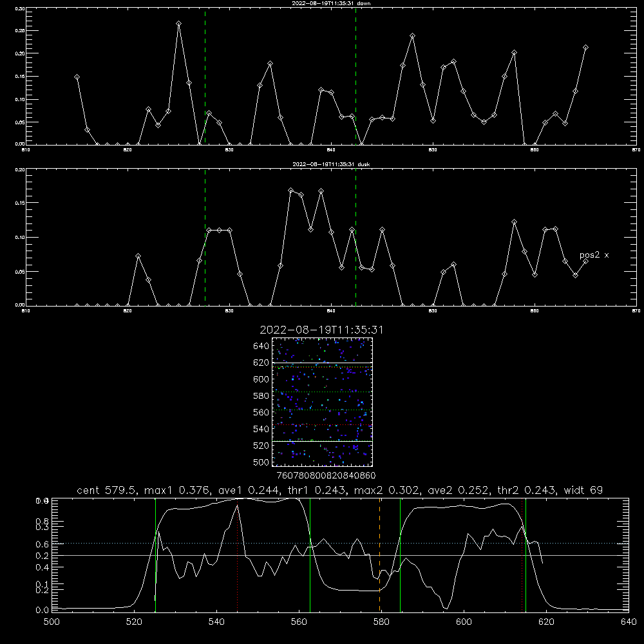This screenshot has width=644, height=644.
Task: Click the flat three-diamond plateau in dusk plot
Action: (220, 231)
